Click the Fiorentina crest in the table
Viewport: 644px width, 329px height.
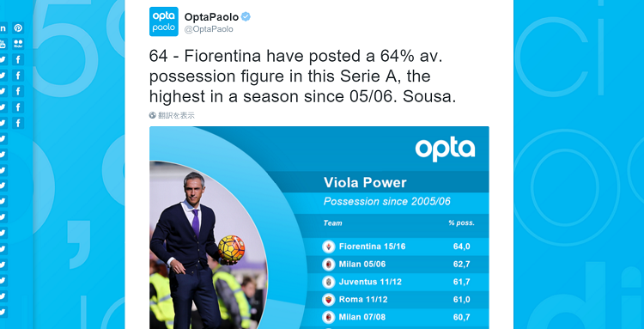pos(329,247)
